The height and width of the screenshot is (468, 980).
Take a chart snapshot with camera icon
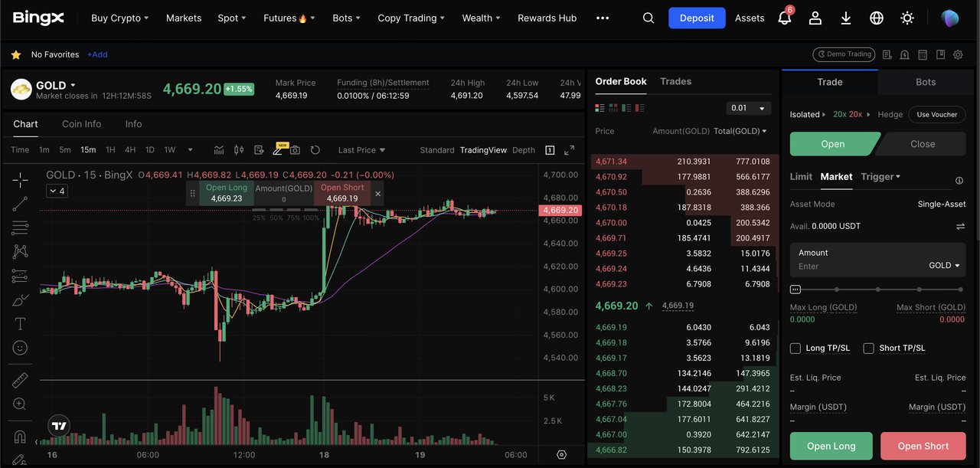[x=295, y=150]
